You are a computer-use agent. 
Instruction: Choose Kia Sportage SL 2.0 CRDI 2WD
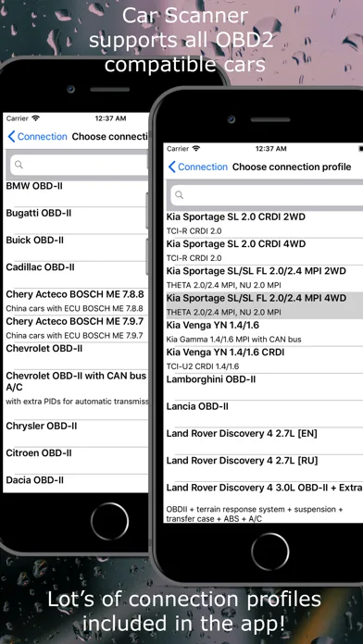point(264,224)
